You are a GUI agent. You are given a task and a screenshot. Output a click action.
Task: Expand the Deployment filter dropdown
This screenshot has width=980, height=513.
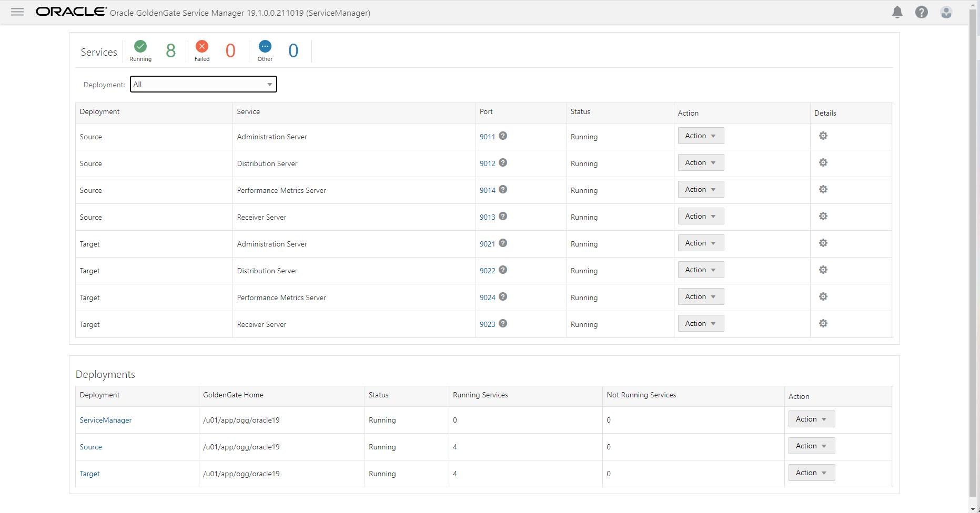pos(204,84)
